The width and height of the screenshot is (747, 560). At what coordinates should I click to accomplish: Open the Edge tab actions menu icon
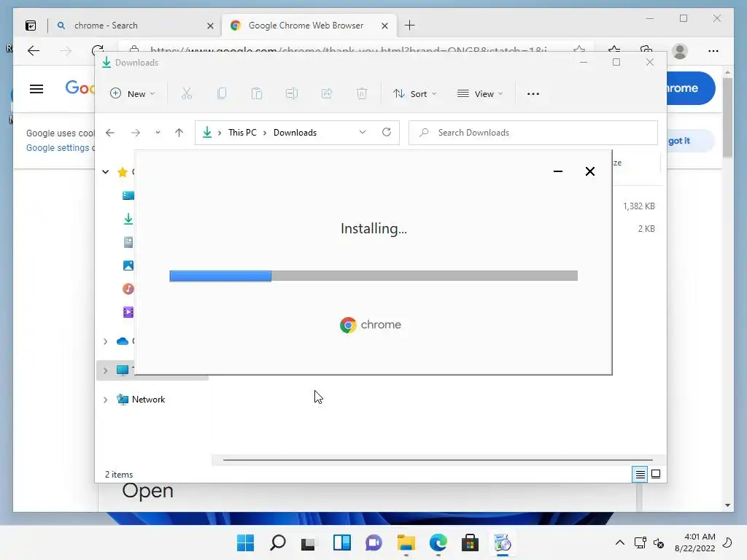point(31,26)
